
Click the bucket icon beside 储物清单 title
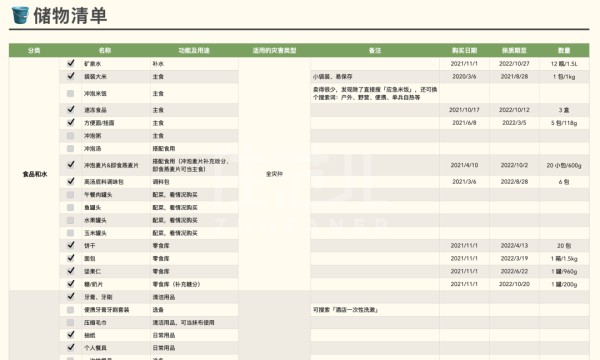20,15
